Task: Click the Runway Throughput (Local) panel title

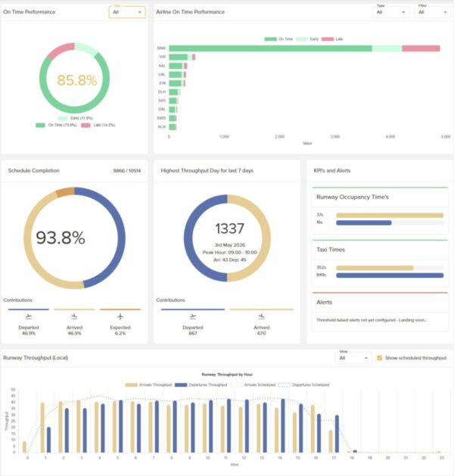Action: (36, 358)
